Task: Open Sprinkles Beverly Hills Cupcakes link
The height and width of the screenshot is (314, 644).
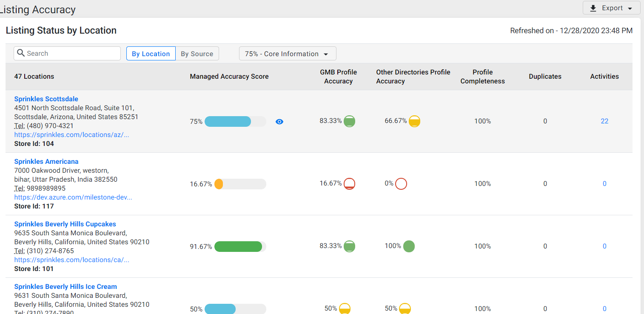Action: click(x=65, y=224)
